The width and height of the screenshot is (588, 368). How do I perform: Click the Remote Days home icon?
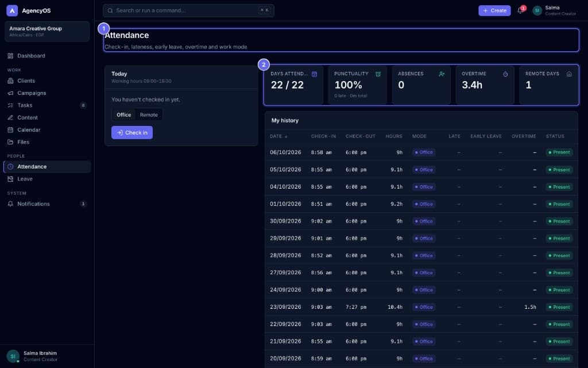coord(569,74)
